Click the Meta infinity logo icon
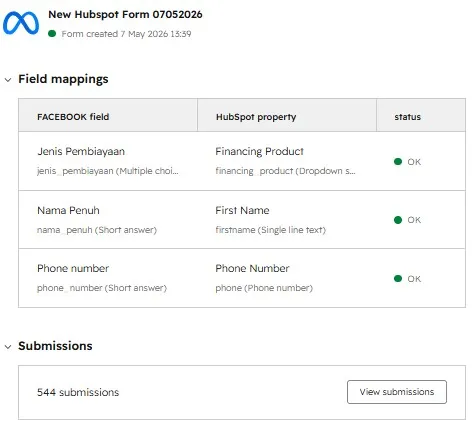The height and width of the screenshot is (428, 475). [x=21, y=23]
